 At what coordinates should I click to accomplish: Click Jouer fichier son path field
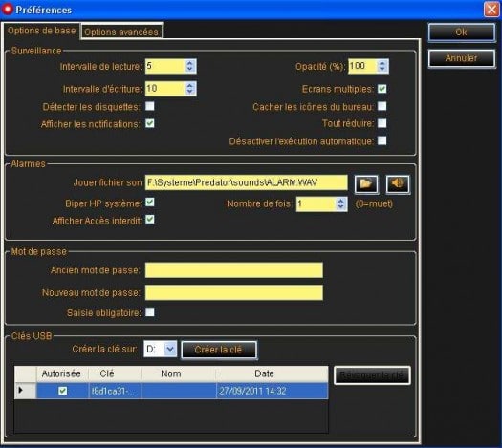pos(246,182)
